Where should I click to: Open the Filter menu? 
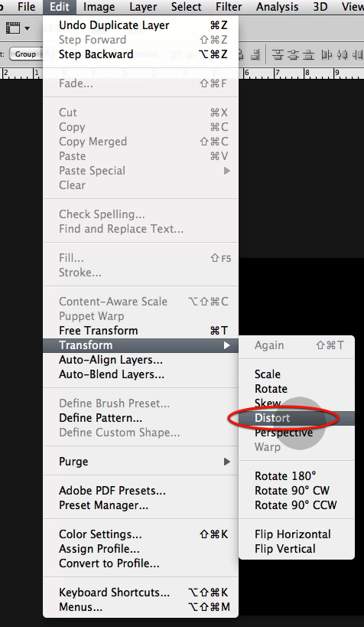click(x=229, y=7)
